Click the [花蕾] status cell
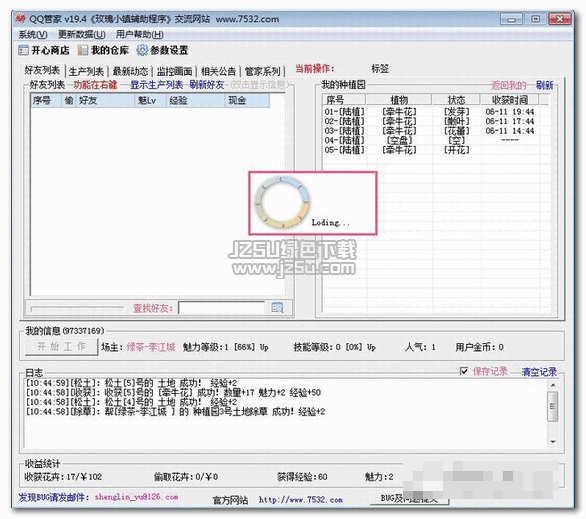Screen dimensions: 586x519 coord(457,131)
